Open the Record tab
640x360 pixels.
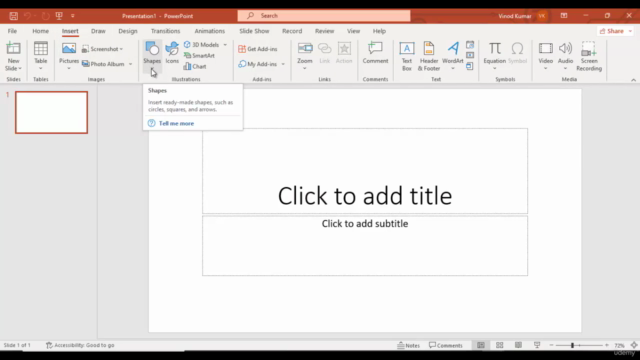click(292, 31)
